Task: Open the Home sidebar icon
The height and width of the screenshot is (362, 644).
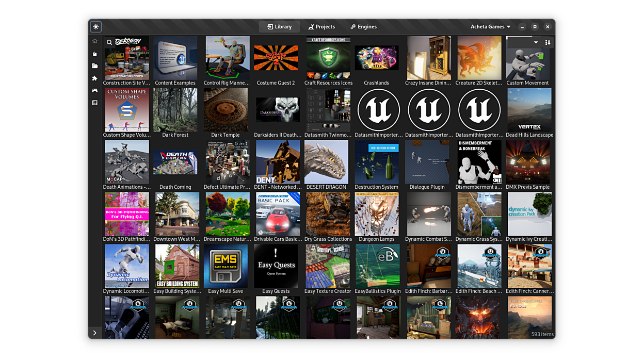Action: (x=95, y=41)
